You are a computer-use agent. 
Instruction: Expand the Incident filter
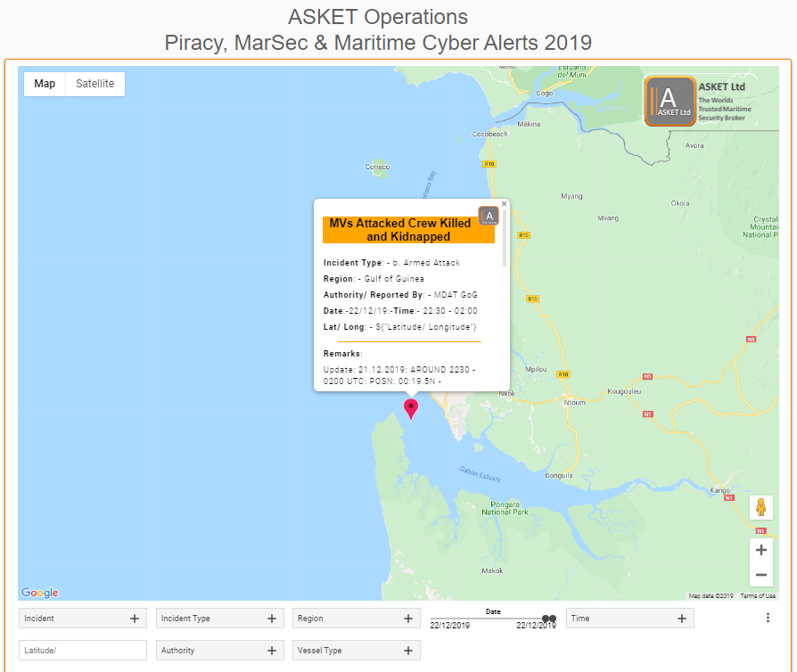click(x=83, y=619)
